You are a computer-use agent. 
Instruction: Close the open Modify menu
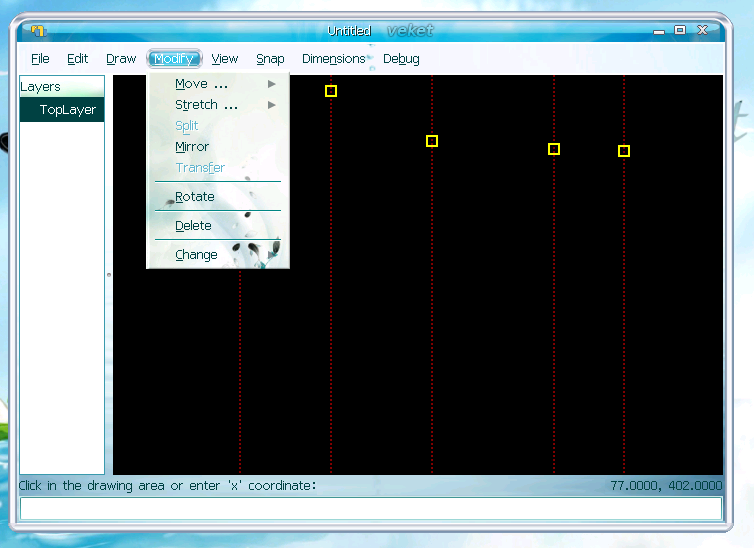174,59
